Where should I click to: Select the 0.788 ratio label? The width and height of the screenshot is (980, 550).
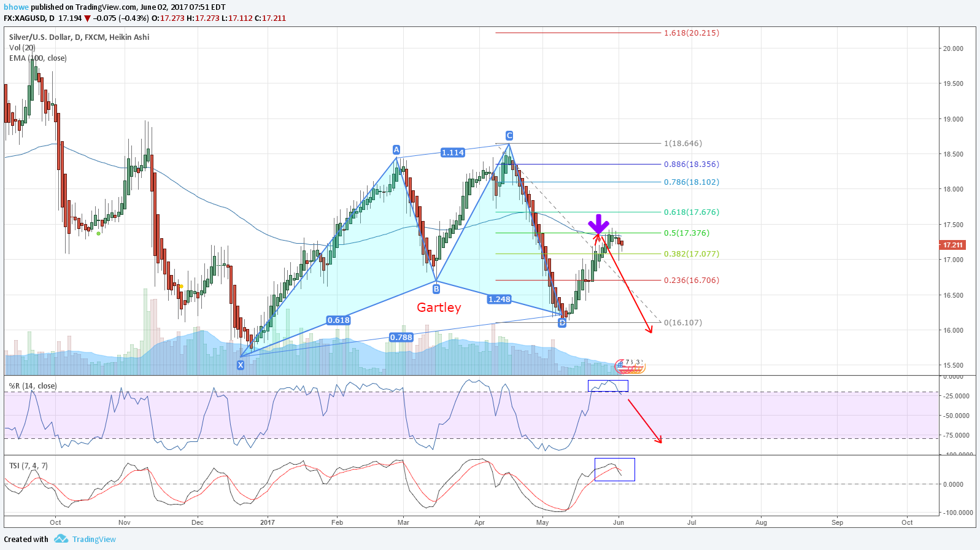point(401,337)
